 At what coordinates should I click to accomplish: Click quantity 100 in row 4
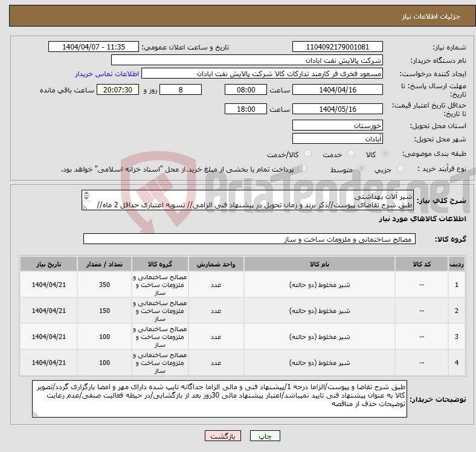tap(105, 363)
